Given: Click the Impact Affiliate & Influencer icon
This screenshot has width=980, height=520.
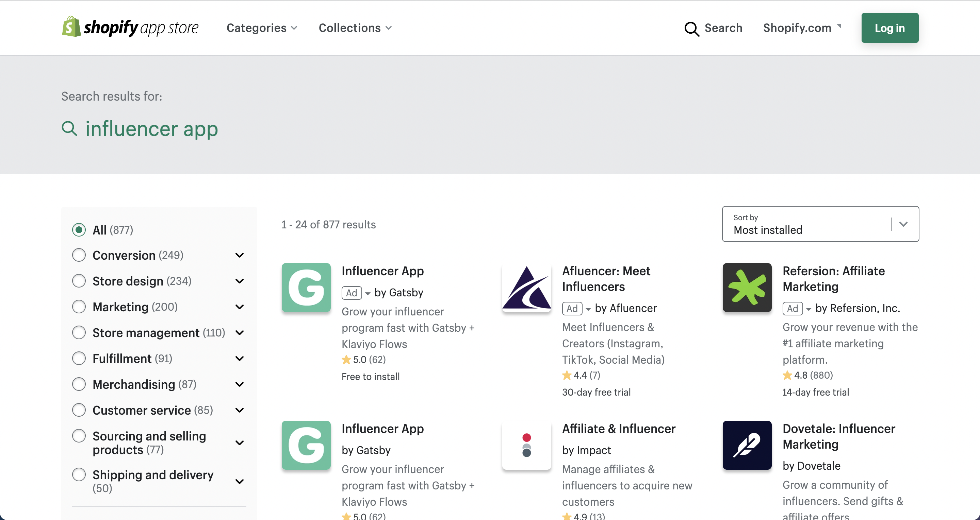Looking at the screenshot, I should (x=526, y=445).
